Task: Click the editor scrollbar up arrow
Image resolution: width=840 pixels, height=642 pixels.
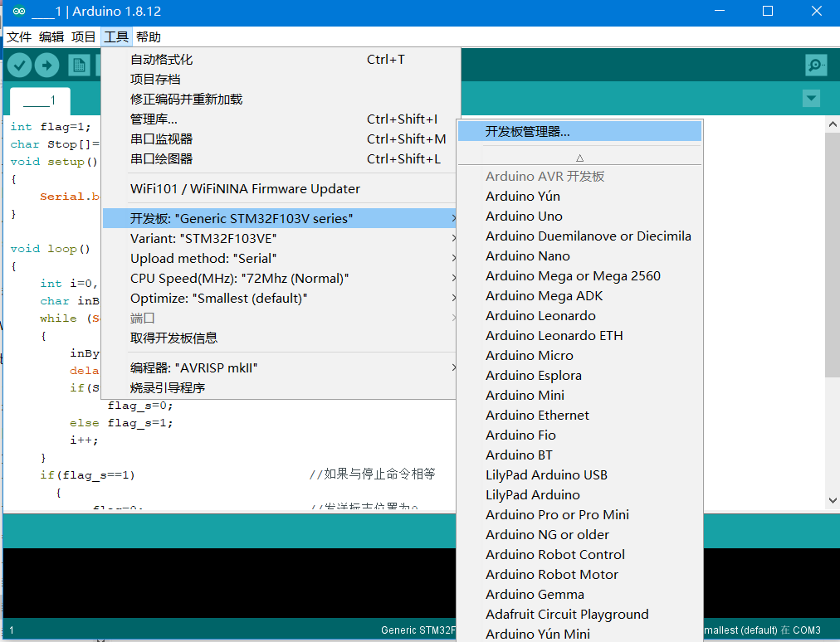Action: (x=833, y=124)
